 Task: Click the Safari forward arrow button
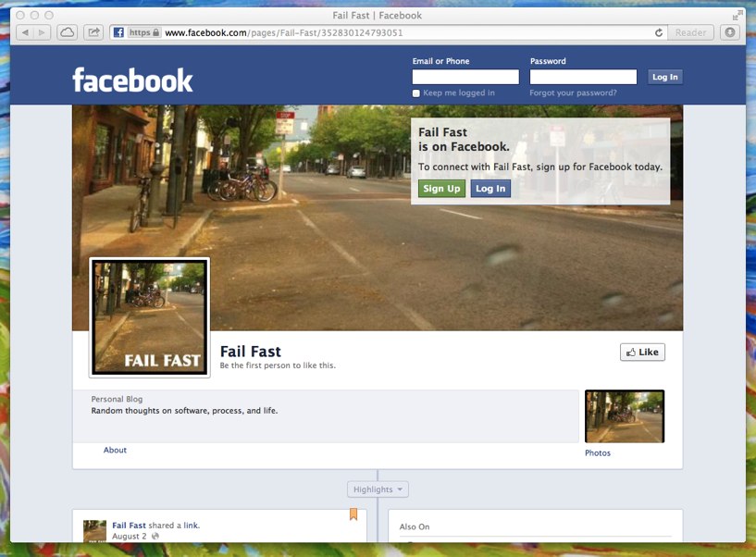point(43,32)
